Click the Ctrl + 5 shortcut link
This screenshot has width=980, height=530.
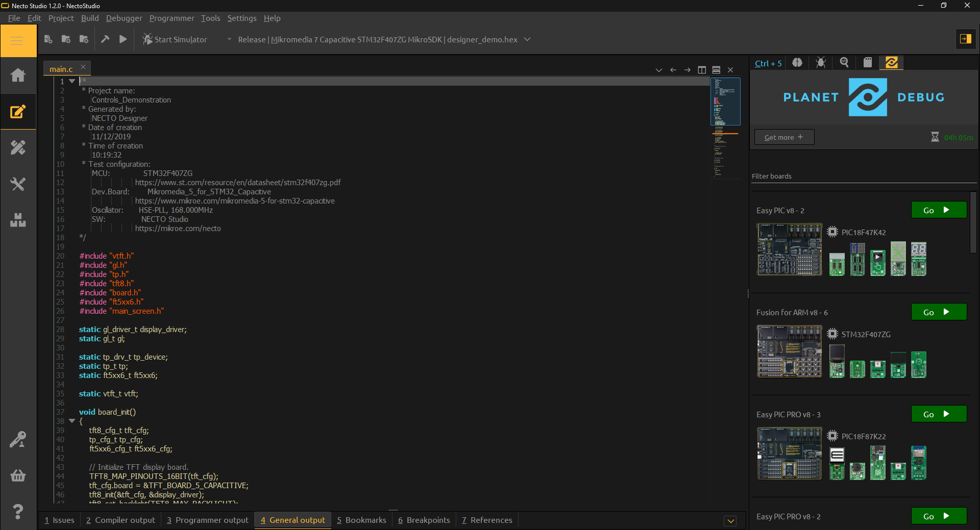768,63
